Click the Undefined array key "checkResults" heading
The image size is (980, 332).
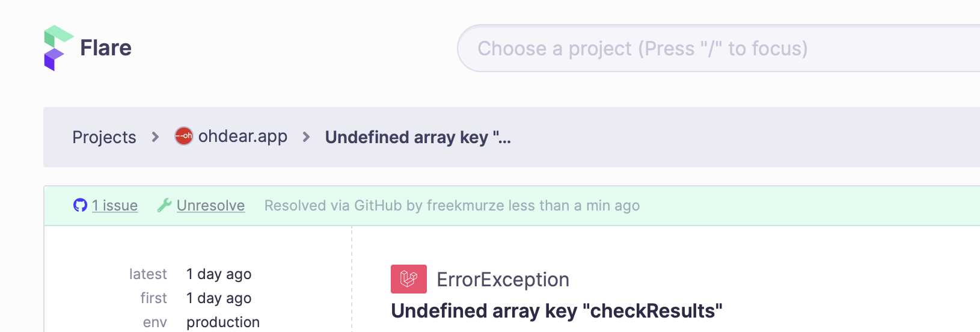point(557,311)
